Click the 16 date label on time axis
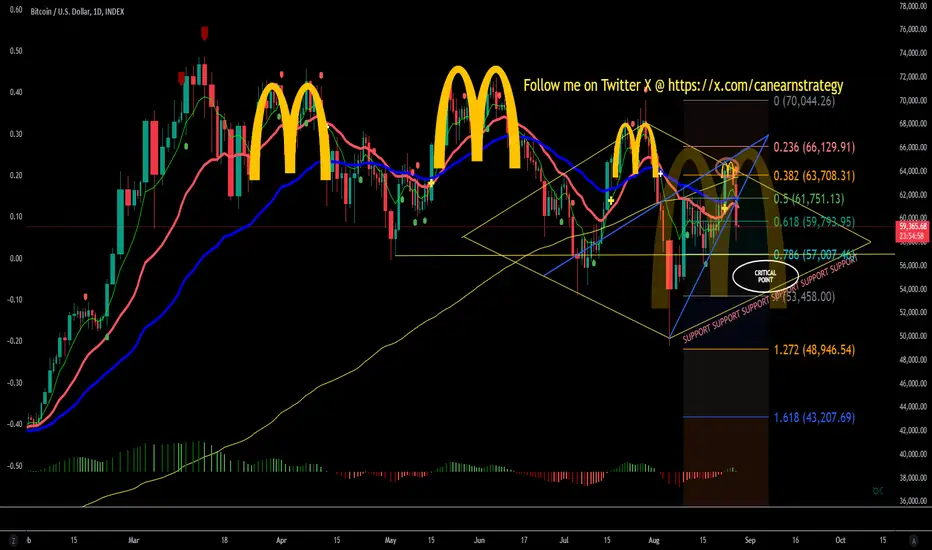This screenshot has height=550, width=932. [x=795, y=540]
